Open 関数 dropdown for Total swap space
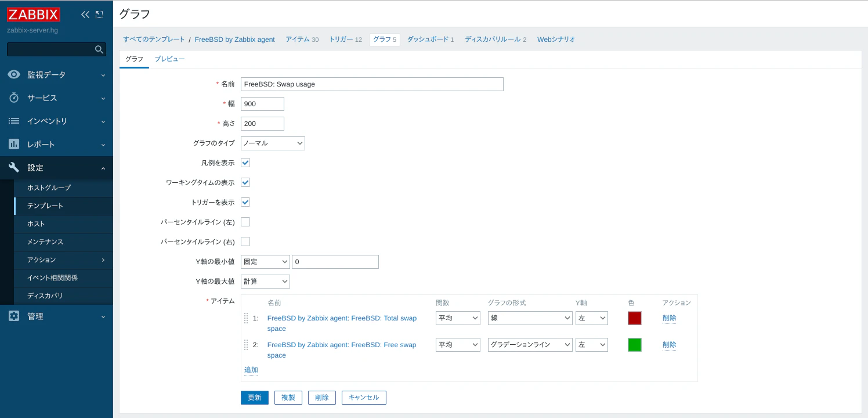The height and width of the screenshot is (418, 868). point(458,318)
